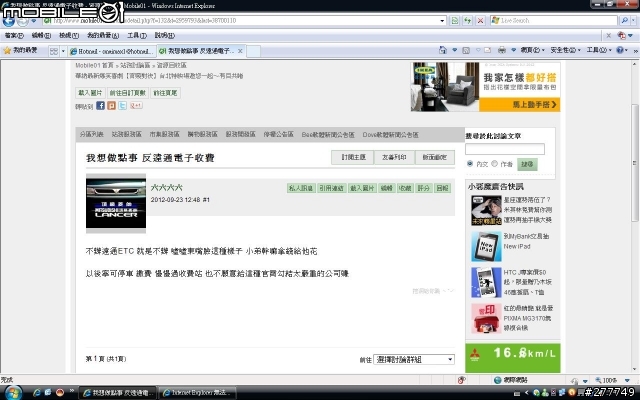Select the 內文 search radio button
640x400 pixels.
(x=470, y=164)
